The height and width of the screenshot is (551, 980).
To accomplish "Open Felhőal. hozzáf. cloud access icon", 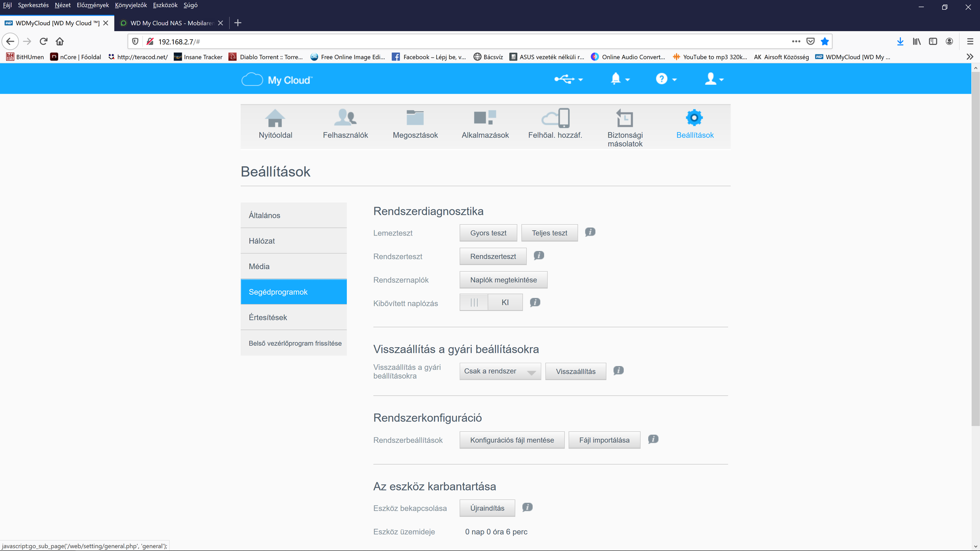I will coord(555,119).
